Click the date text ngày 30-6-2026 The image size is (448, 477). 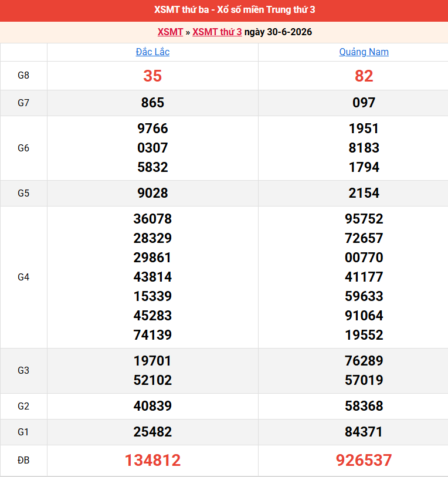[278, 32]
